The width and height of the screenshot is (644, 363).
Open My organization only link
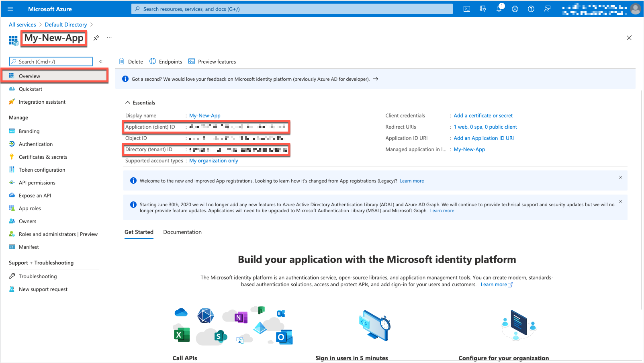pos(214,160)
